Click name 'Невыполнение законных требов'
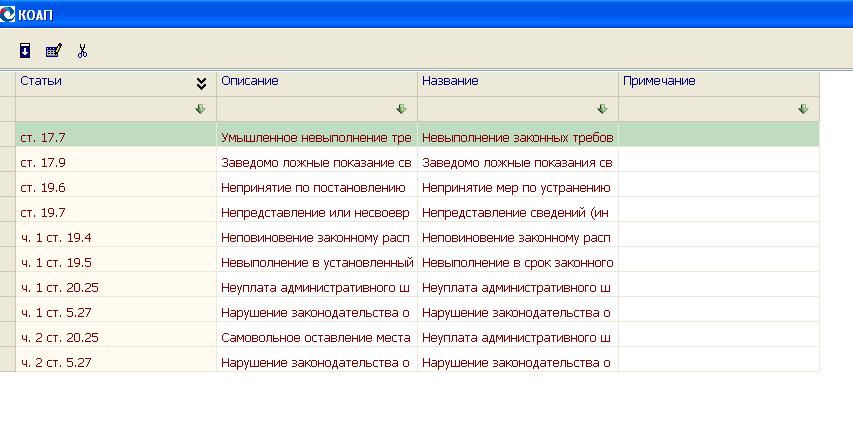The image size is (853, 429). click(518, 138)
